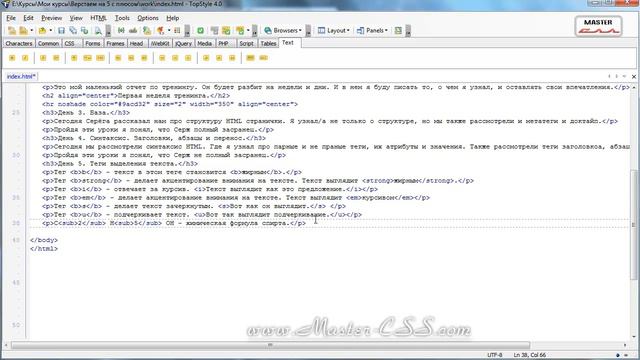Select the index.html document tab
This screenshot has width=640, height=360.
tap(21, 76)
